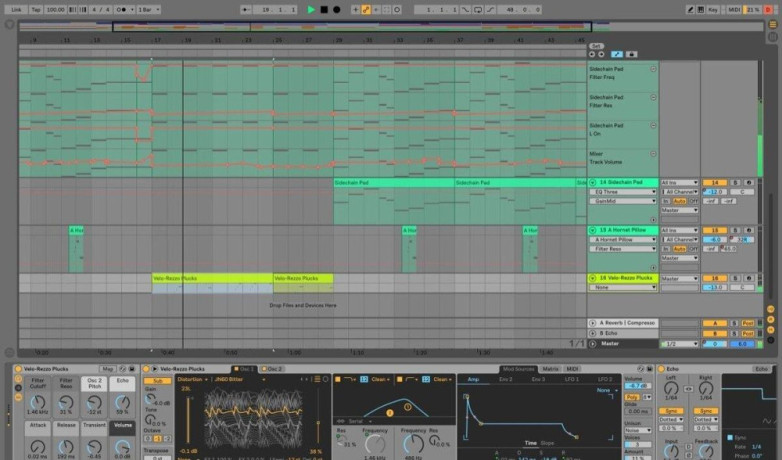Stop playback with the square Stop button
782x460 pixels.
(x=324, y=9)
